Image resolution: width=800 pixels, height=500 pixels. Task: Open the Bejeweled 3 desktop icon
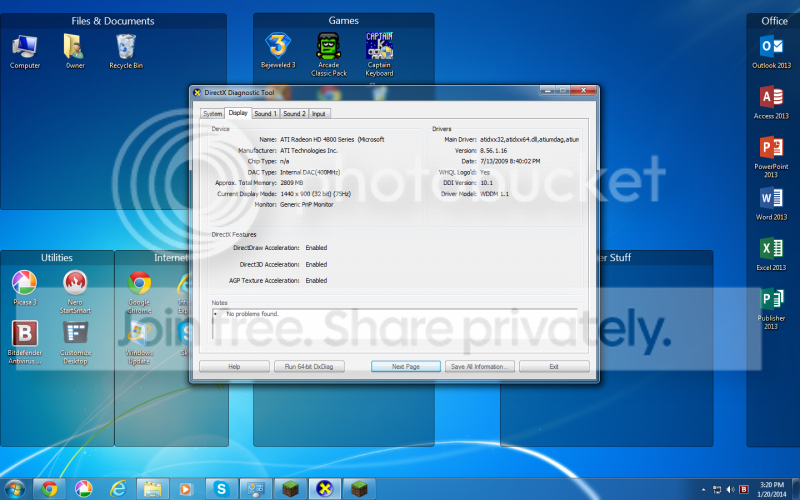tap(279, 48)
